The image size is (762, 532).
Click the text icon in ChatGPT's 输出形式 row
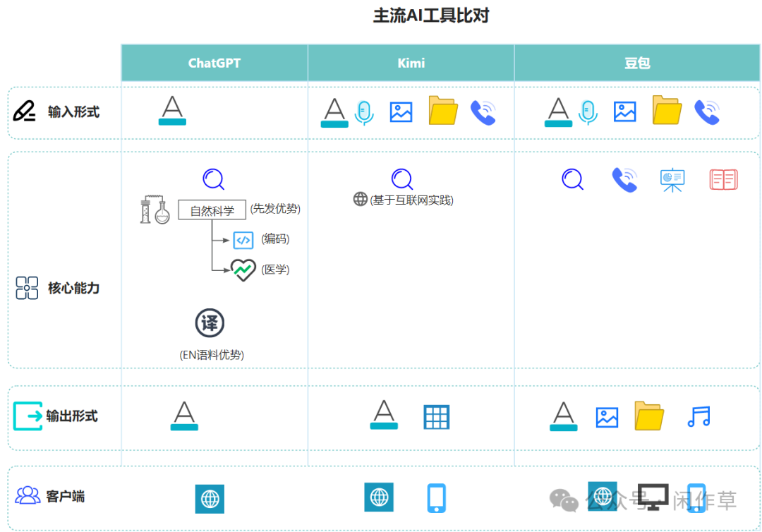(184, 416)
